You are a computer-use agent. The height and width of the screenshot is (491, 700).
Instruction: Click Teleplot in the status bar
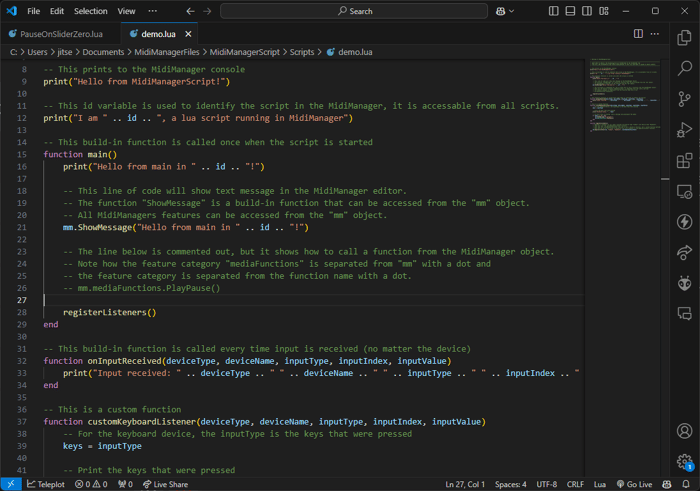46,484
